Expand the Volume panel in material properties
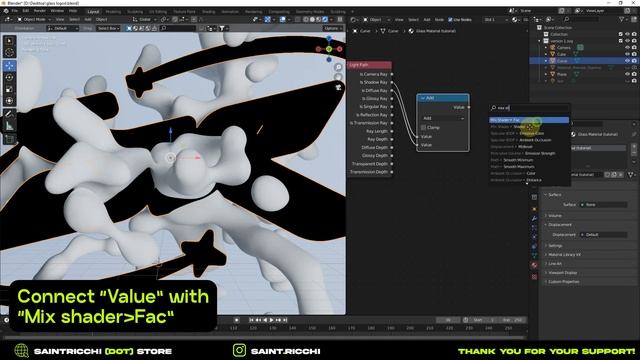 click(555, 216)
